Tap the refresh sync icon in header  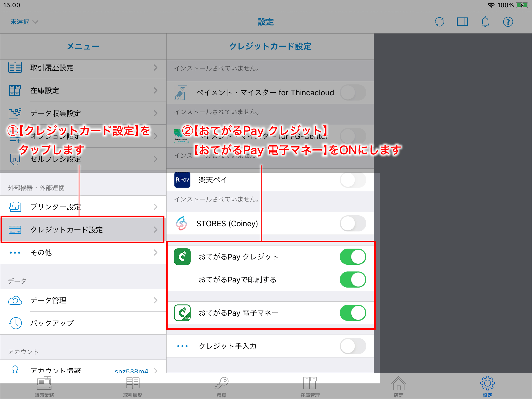pyautogui.click(x=439, y=22)
